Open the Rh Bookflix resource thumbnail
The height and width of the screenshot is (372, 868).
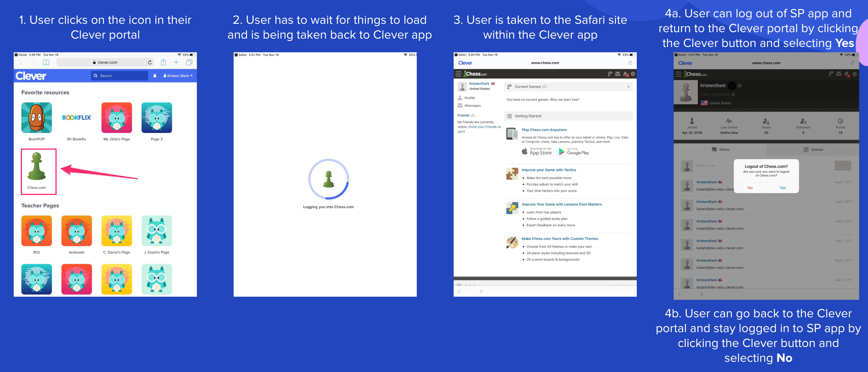(x=77, y=118)
